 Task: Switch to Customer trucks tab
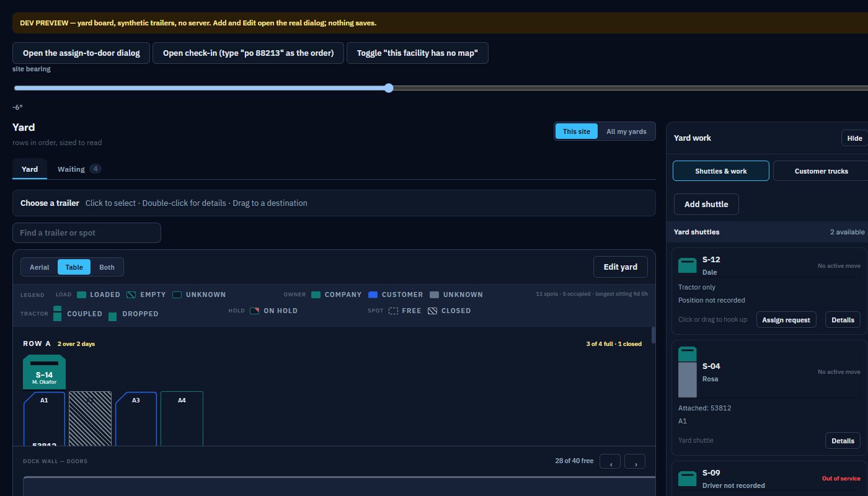point(821,171)
